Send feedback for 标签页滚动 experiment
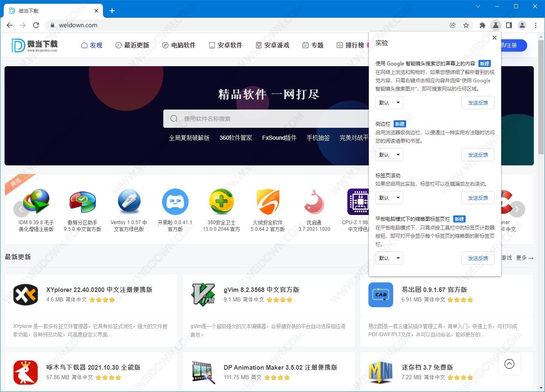Screen dimensions: 545x392 click(478, 198)
